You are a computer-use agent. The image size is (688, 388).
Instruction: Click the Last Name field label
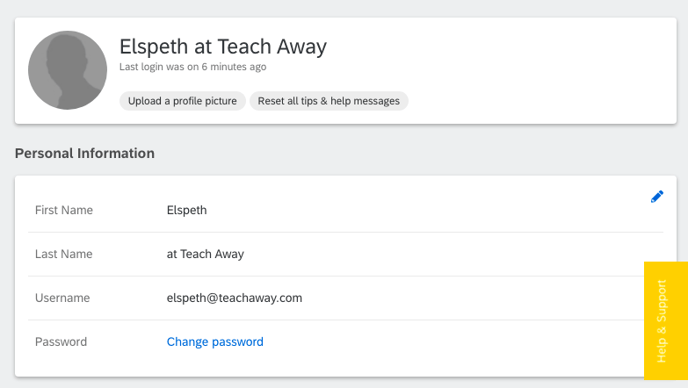64,254
